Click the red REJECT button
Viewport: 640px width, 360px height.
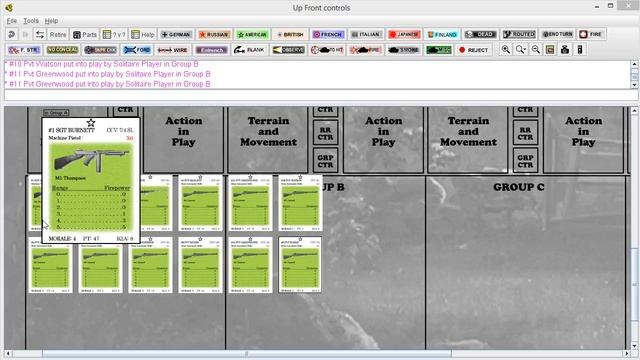click(473, 50)
